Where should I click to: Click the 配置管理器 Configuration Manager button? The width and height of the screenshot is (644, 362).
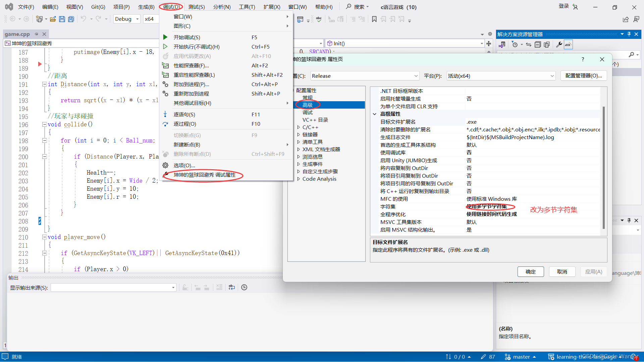click(x=584, y=76)
